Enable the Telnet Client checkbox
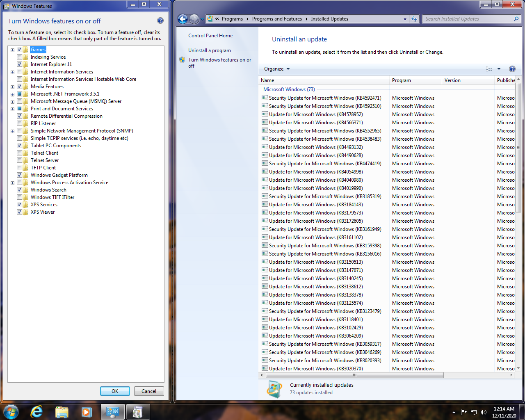The width and height of the screenshot is (525, 420). [19, 153]
